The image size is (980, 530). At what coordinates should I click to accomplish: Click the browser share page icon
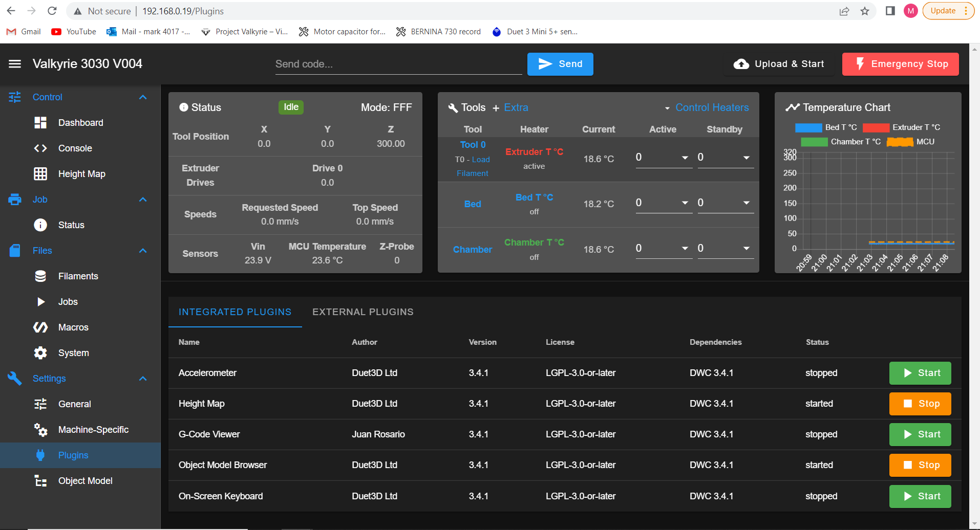point(844,11)
